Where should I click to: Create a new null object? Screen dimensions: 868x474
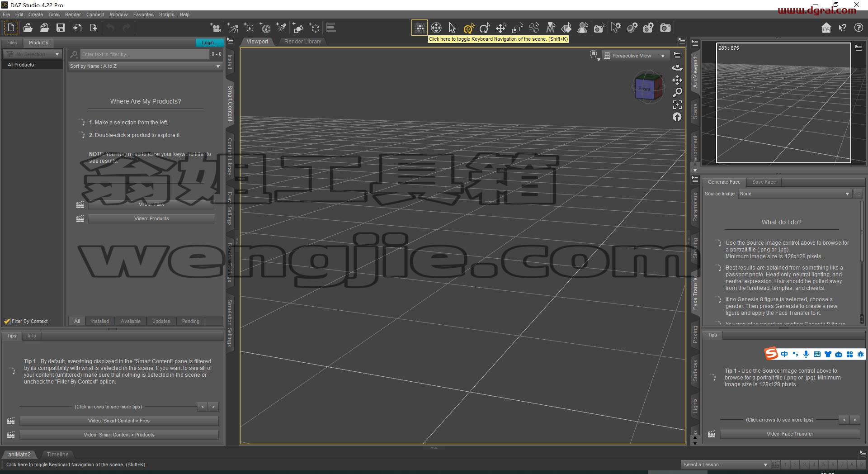tap(315, 28)
